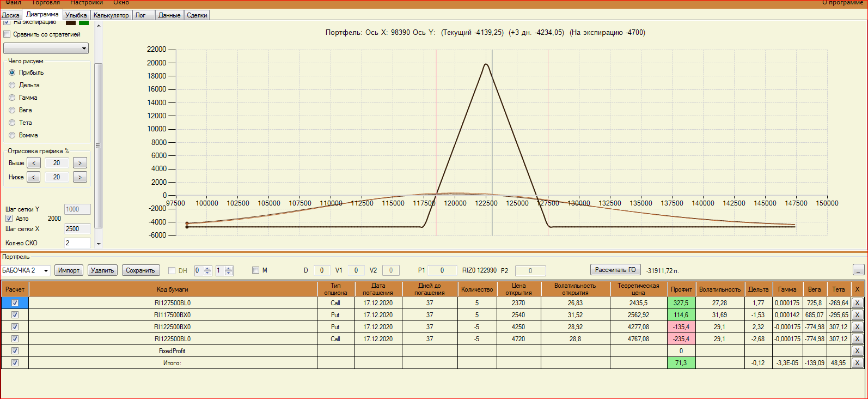The height and width of the screenshot is (399, 868).
Task: Click the dark brown color swatch
Action: [71, 23]
